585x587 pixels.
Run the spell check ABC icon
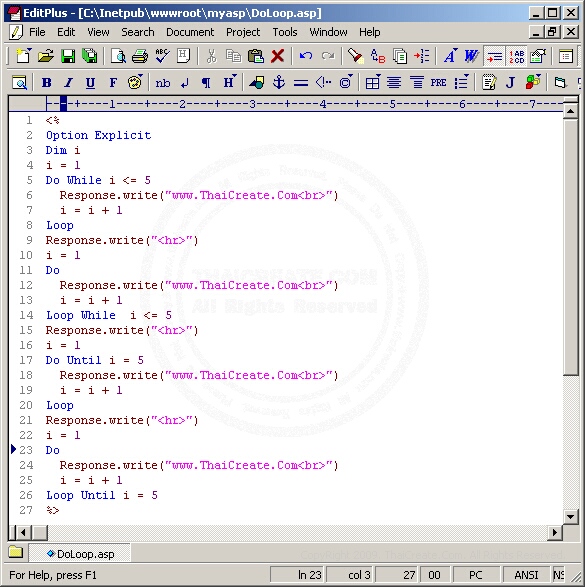pos(162,56)
